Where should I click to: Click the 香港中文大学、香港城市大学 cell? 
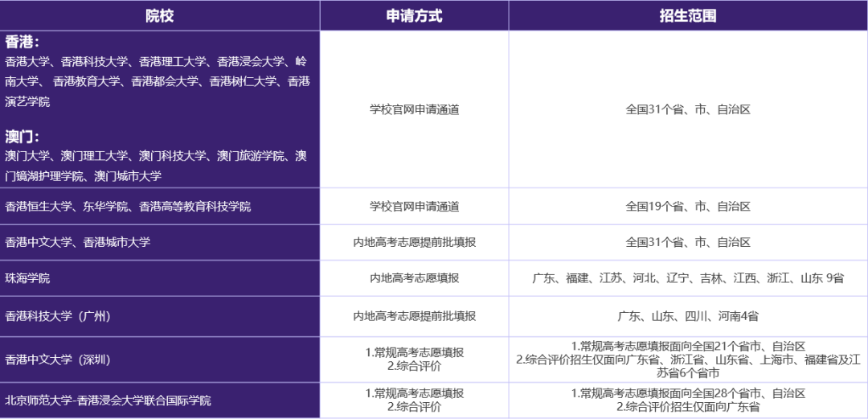coord(159,242)
